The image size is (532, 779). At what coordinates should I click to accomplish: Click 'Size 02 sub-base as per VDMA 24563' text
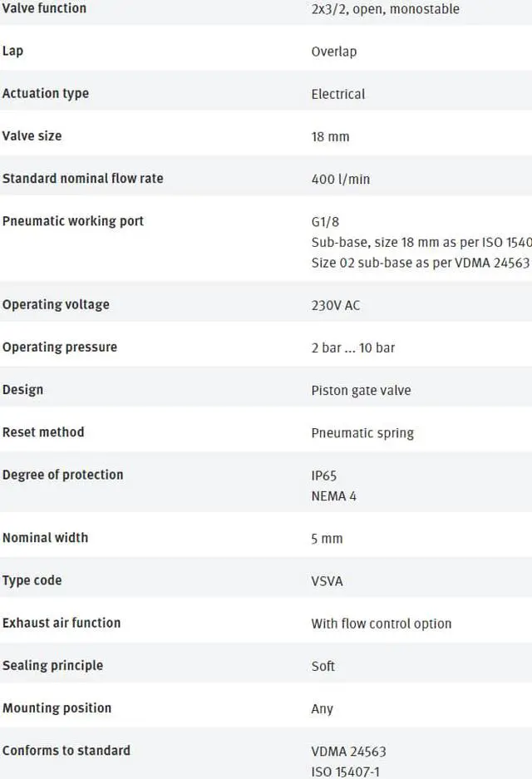tap(420, 263)
